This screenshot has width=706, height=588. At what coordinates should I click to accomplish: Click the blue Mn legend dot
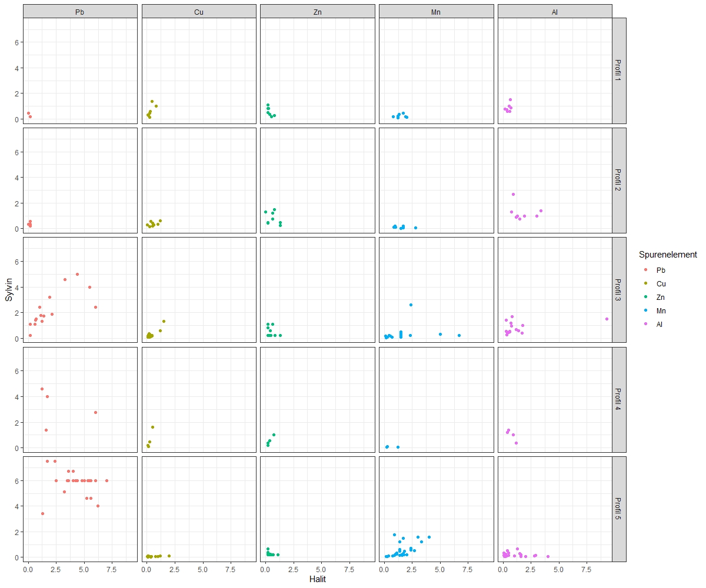646,310
